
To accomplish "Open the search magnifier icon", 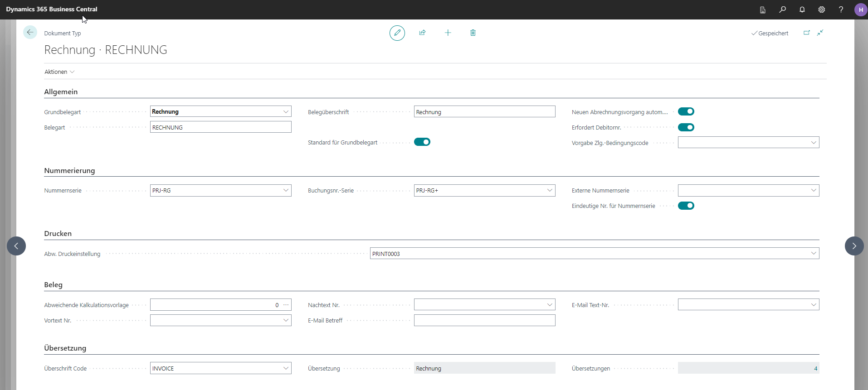I will point(782,10).
